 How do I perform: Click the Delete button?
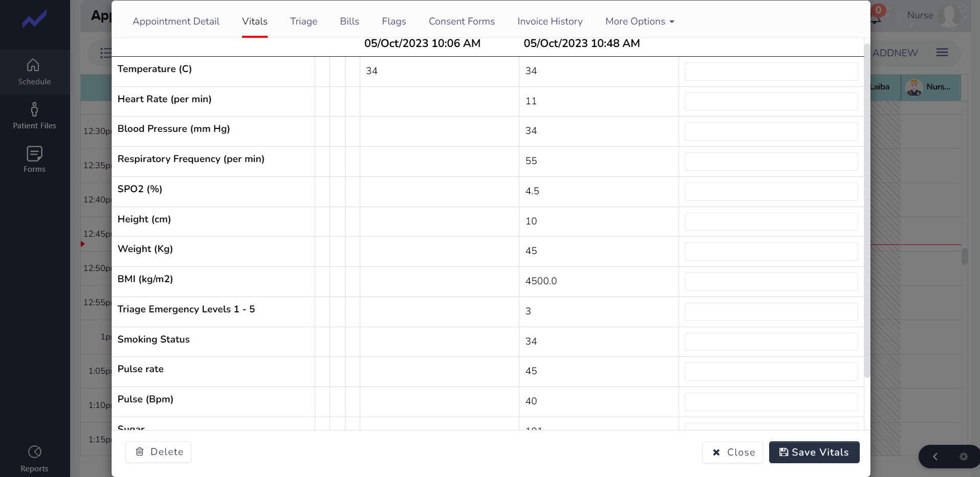click(159, 452)
